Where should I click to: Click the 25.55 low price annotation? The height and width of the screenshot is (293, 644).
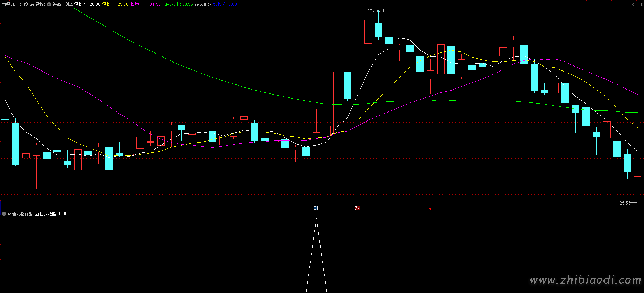625,203
